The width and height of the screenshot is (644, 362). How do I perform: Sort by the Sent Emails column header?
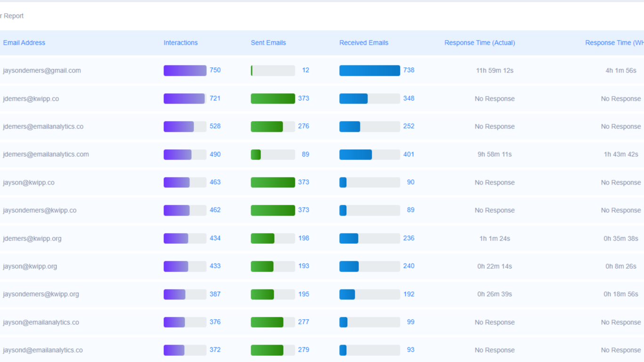(x=268, y=42)
